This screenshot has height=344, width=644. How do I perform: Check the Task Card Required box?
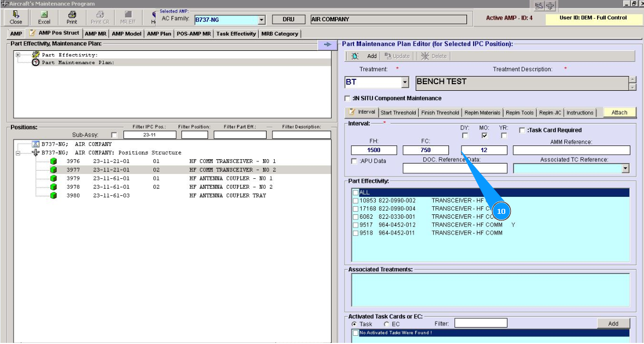click(x=522, y=130)
